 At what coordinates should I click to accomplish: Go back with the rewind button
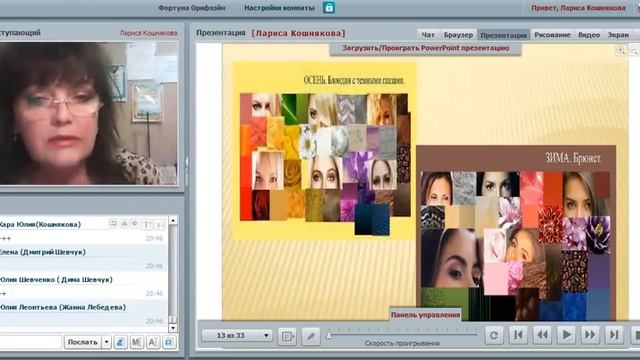pyautogui.click(x=542, y=335)
